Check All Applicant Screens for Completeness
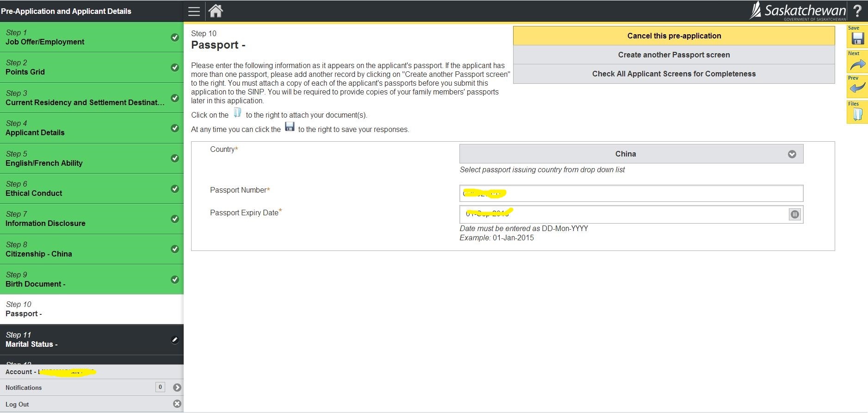Image resolution: width=868 pixels, height=413 pixels. [x=674, y=74]
